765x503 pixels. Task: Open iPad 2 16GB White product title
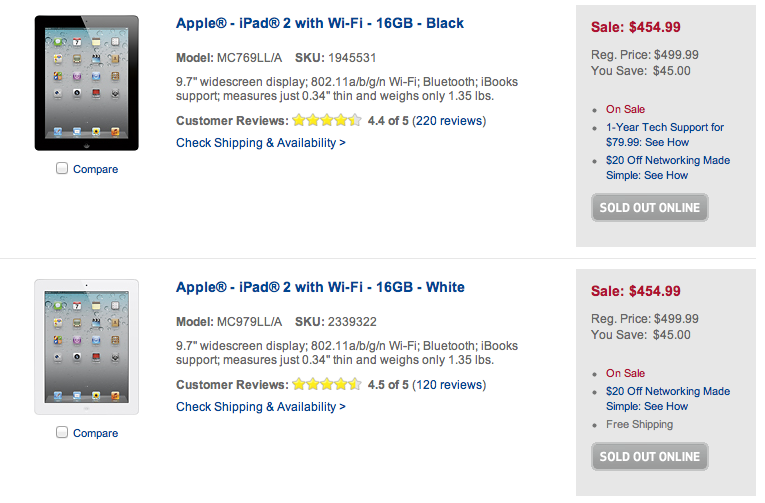coord(320,287)
